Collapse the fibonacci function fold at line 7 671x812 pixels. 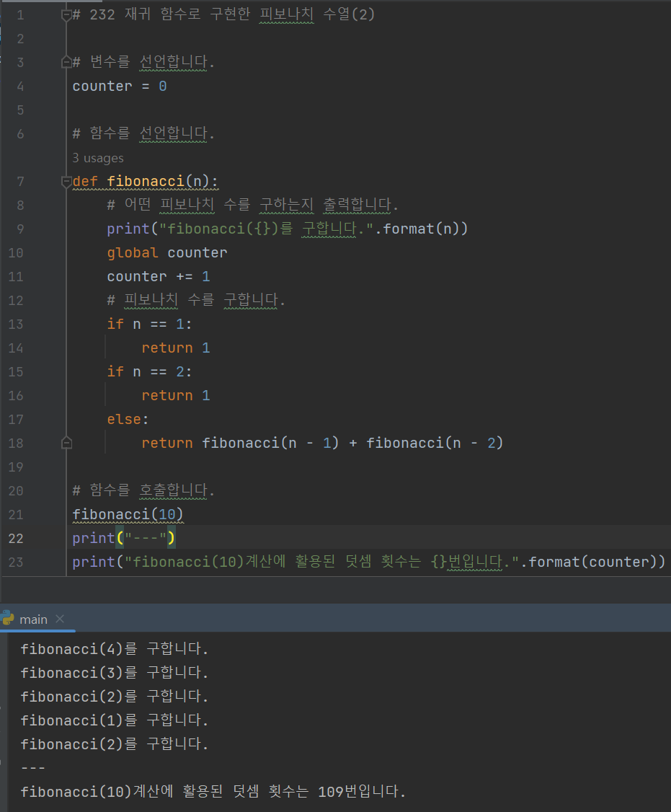[x=66, y=182]
